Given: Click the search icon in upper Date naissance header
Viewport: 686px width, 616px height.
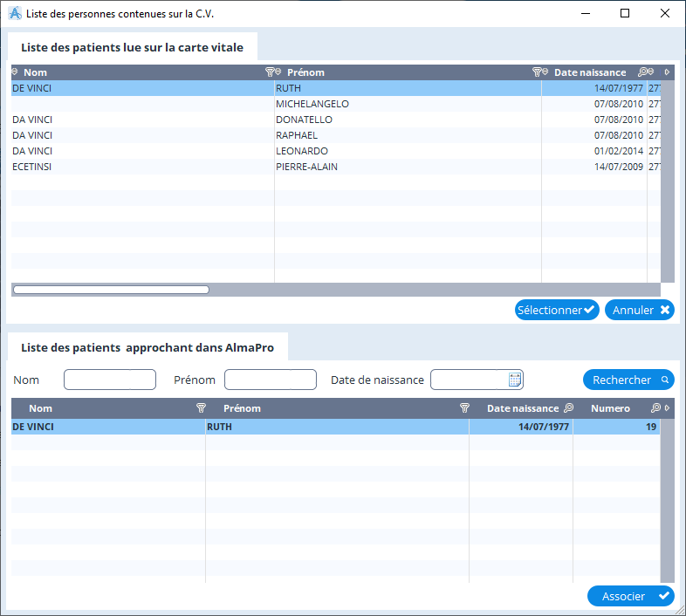Looking at the screenshot, I should pyautogui.click(x=644, y=72).
